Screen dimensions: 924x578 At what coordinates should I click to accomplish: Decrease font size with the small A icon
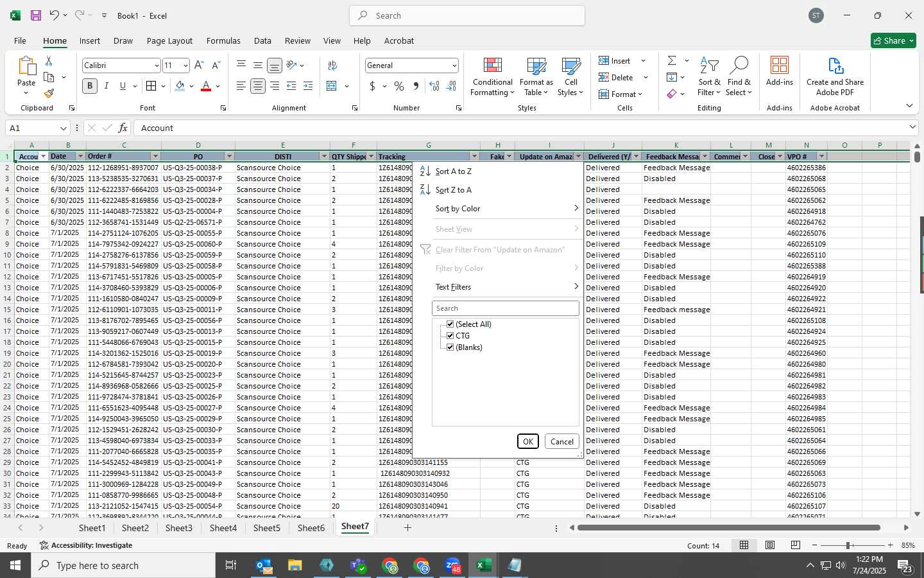(216, 66)
